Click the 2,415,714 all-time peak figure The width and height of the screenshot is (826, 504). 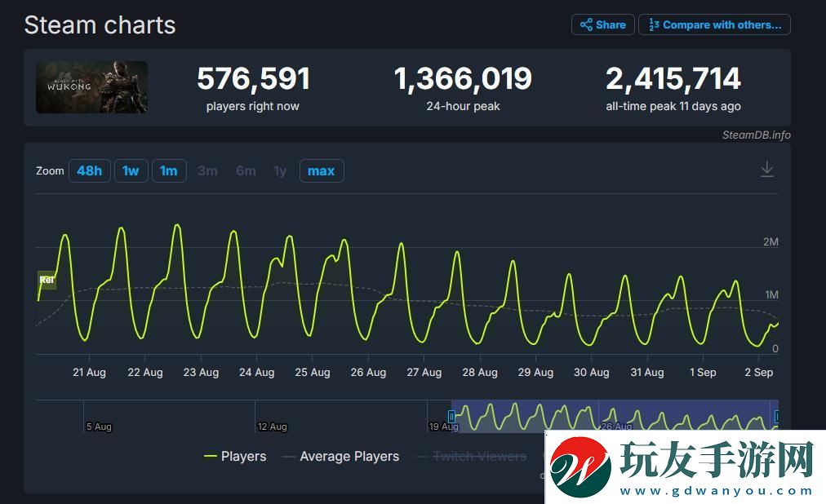(x=673, y=79)
